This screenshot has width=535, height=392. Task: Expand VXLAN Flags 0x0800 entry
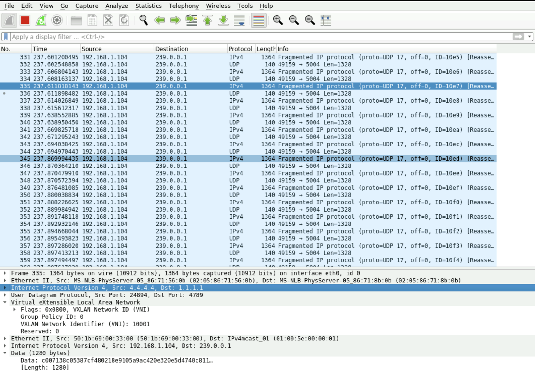[15, 309]
